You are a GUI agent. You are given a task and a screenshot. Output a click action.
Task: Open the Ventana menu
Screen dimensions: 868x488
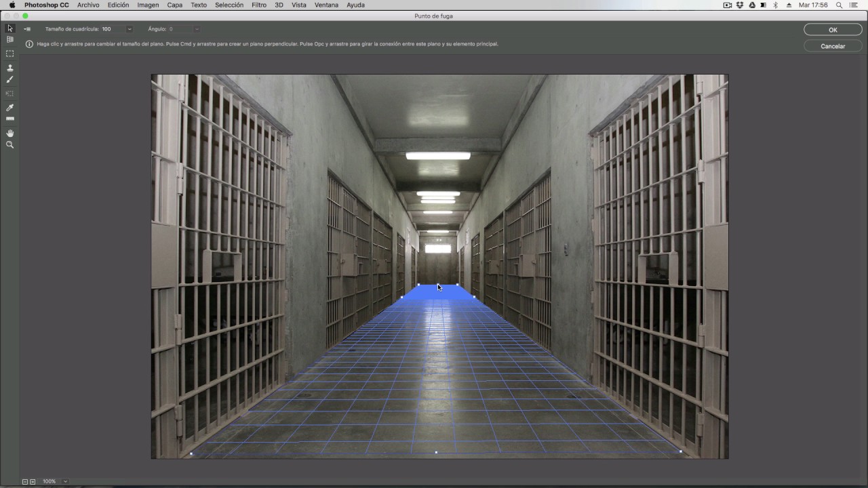pos(326,5)
